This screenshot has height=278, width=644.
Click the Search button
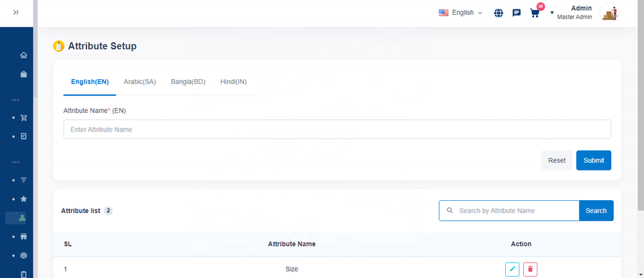(x=596, y=211)
